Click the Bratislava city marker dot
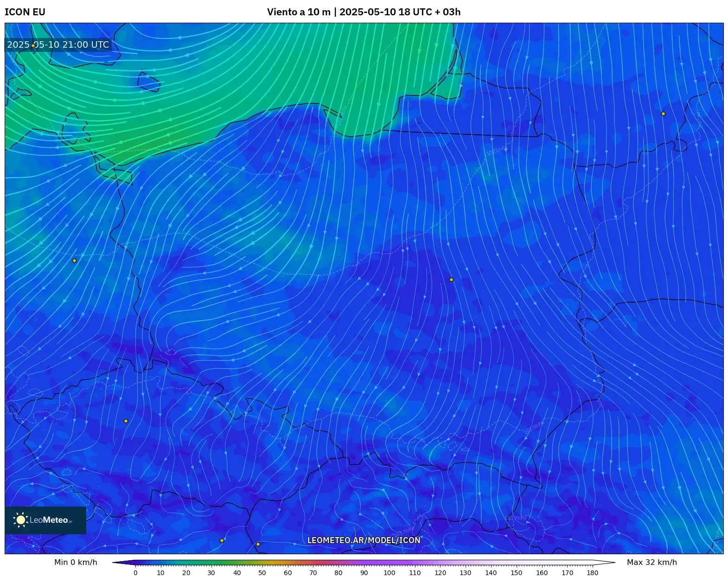This screenshot has height=576, width=728. click(258, 544)
